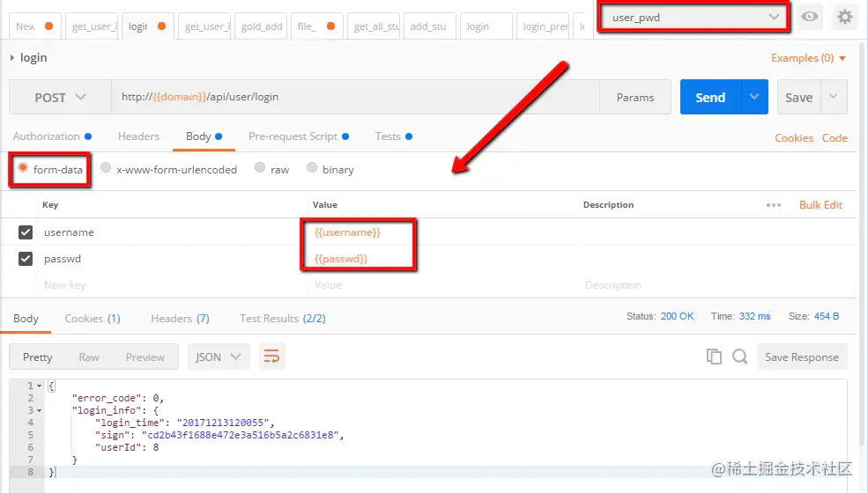
Task: Open the Params editor
Action: (635, 98)
